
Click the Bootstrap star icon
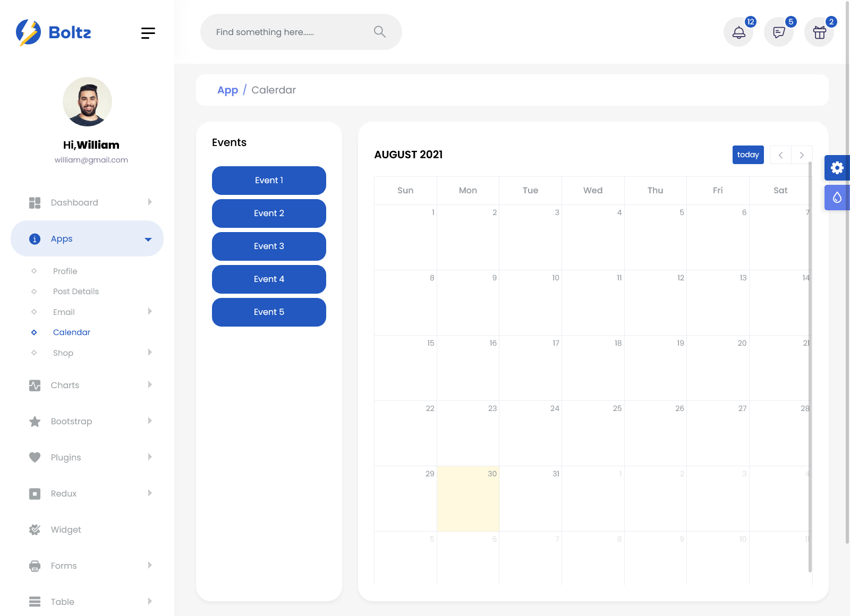[35, 422]
